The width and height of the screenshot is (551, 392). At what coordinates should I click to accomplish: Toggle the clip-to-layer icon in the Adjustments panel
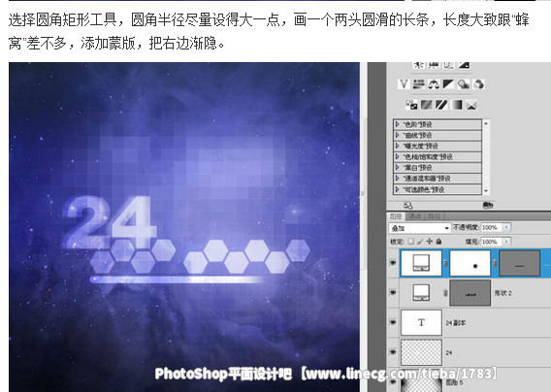(488, 206)
